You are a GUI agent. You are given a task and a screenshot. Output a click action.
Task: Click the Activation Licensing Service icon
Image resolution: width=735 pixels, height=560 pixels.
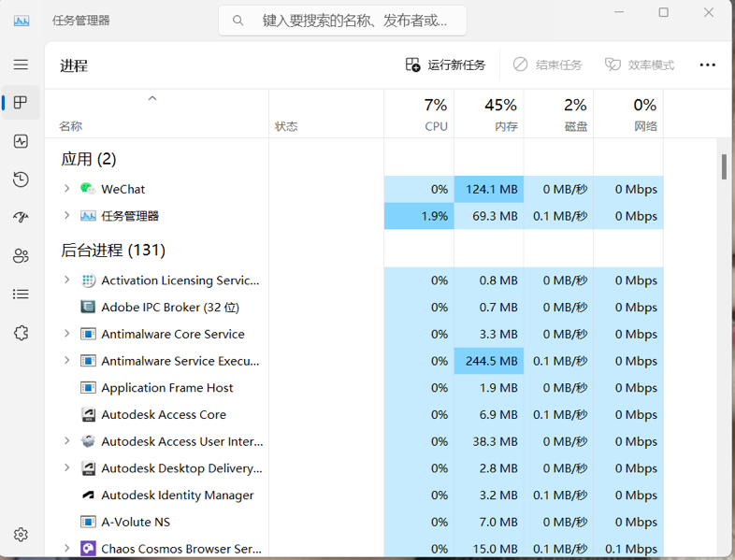click(x=88, y=280)
